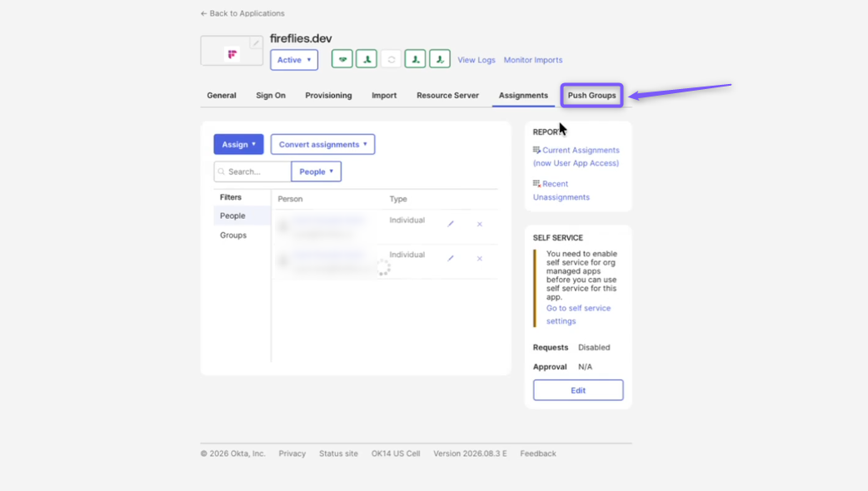Open the Assign dropdown button
The width and height of the screenshot is (868, 491).
[x=238, y=144]
